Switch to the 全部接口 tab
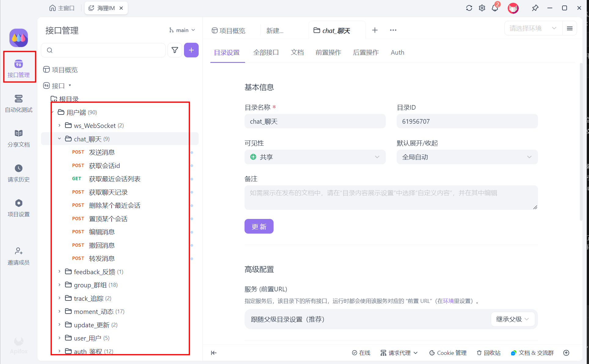The height and width of the screenshot is (364, 589). click(x=266, y=53)
